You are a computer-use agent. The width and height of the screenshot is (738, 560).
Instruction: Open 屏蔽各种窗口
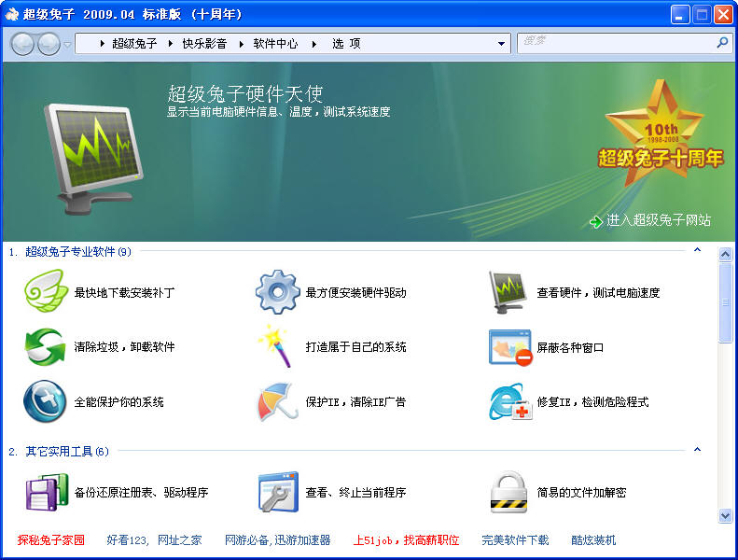(570, 347)
